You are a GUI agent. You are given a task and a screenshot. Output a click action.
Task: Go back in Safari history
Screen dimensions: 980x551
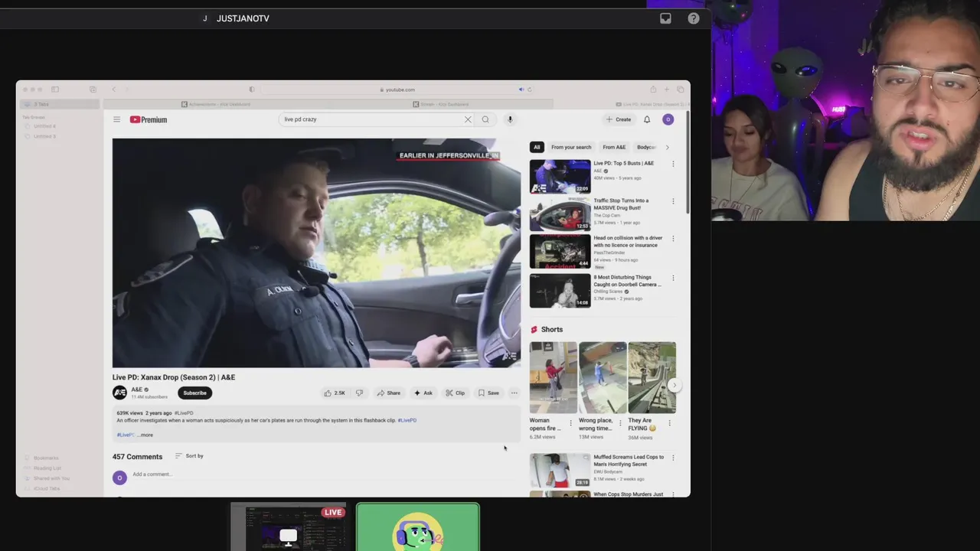[113, 90]
